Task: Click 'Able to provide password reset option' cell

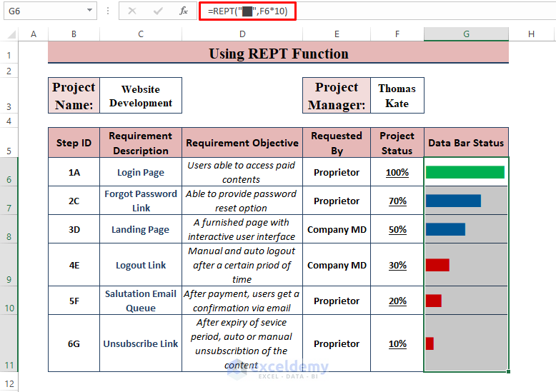Action: [242, 201]
